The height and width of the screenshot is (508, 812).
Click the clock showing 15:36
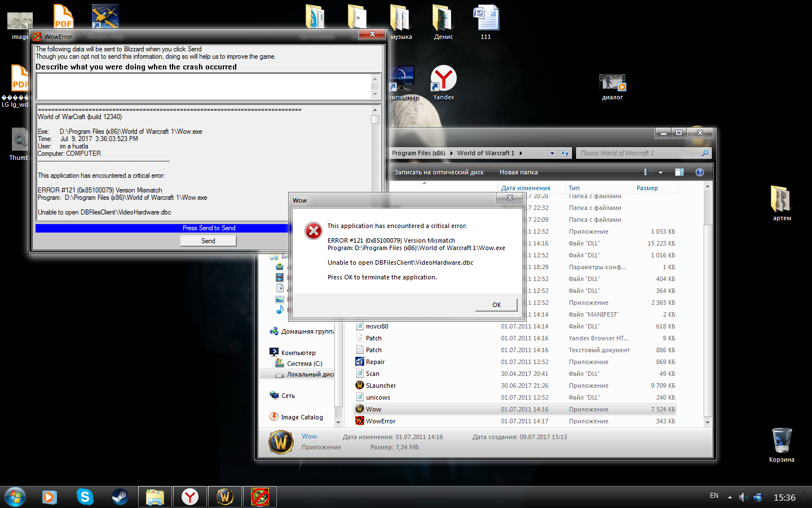click(x=784, y=497)
